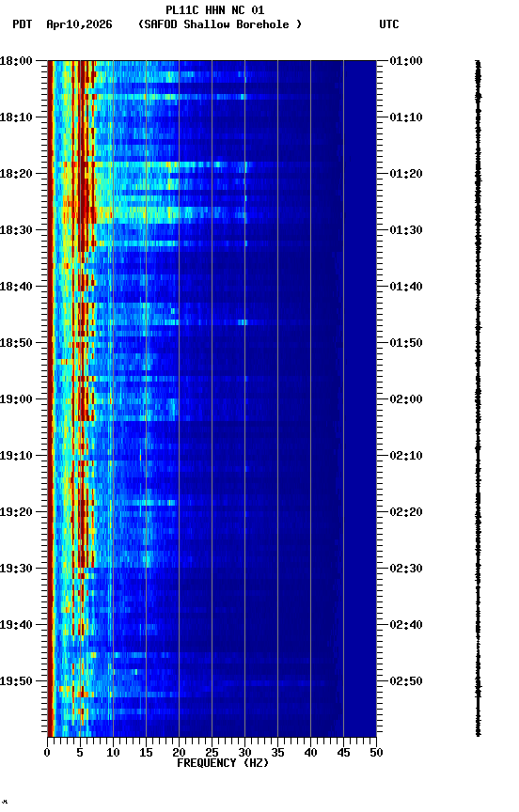The image size is (519, 812).
Task: Click the 02:20 UTC time label
Action: (406, 513)
